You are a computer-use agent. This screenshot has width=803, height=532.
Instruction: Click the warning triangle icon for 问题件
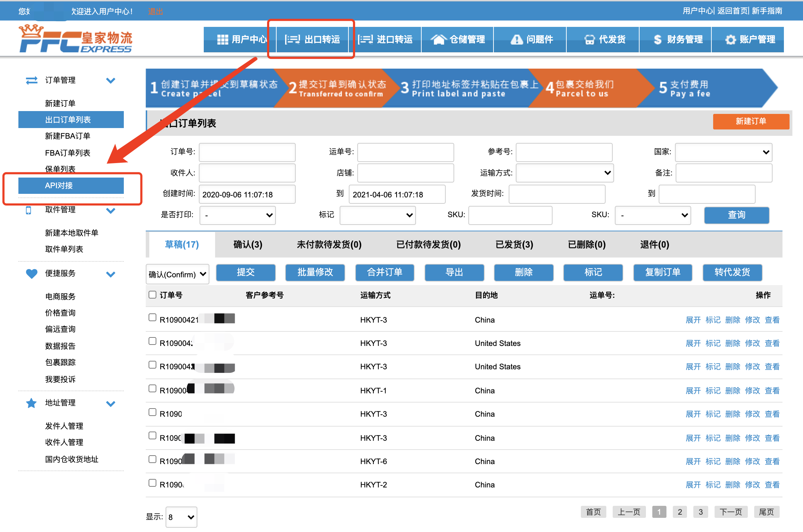click(516, 40)
